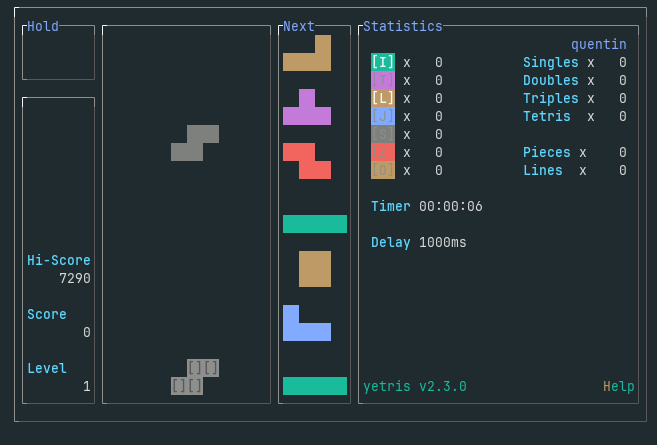Select the square O piece in Next queue
Screen dimensions: 657x445
[315, 269]
